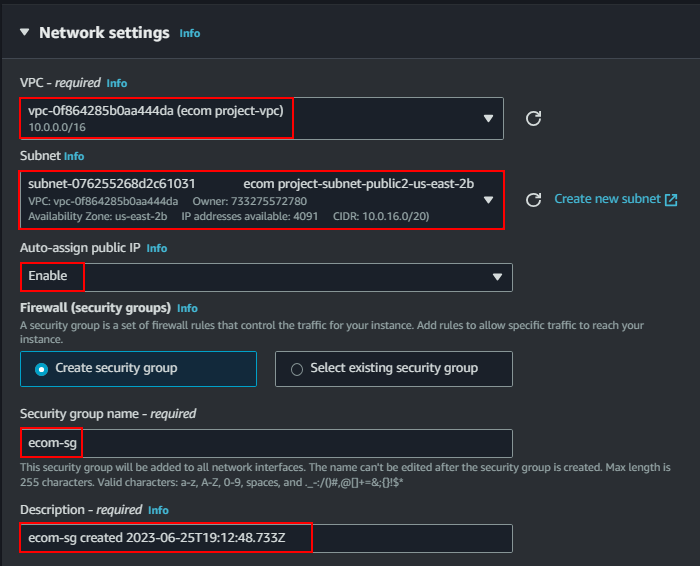
Task: Open Info link beside Subnet label
Action: click(x=74, y=156)
